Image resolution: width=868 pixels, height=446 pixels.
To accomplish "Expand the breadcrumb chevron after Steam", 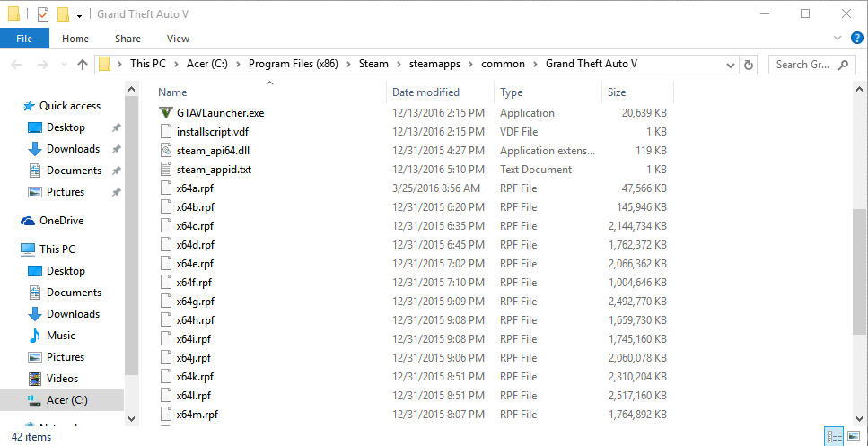I will click(x=399, y=65).
